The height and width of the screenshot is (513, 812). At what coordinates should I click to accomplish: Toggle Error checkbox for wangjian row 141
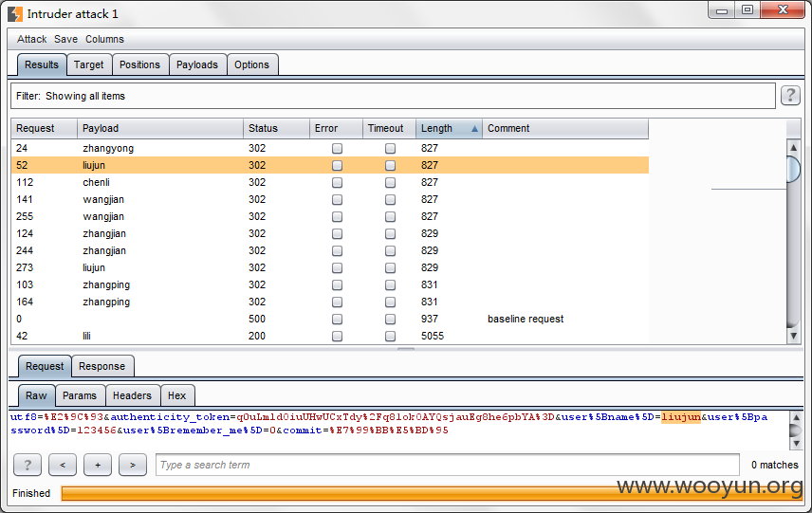(337, 200)
